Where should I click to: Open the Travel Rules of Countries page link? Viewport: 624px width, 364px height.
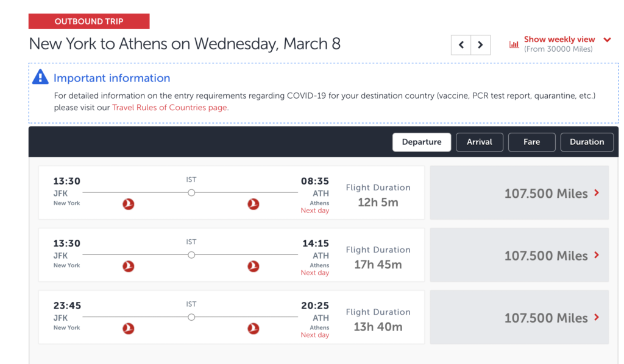click(x=170, y=107)
